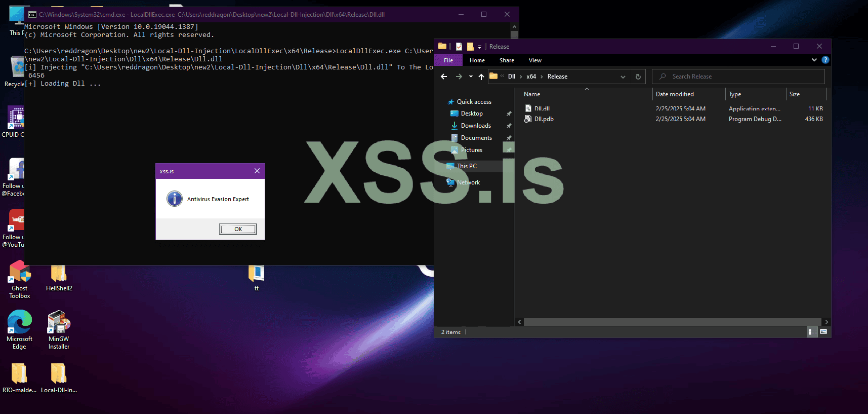Expand the Explorer ribbon
868x414 pixels.
(x=814, y=60)
